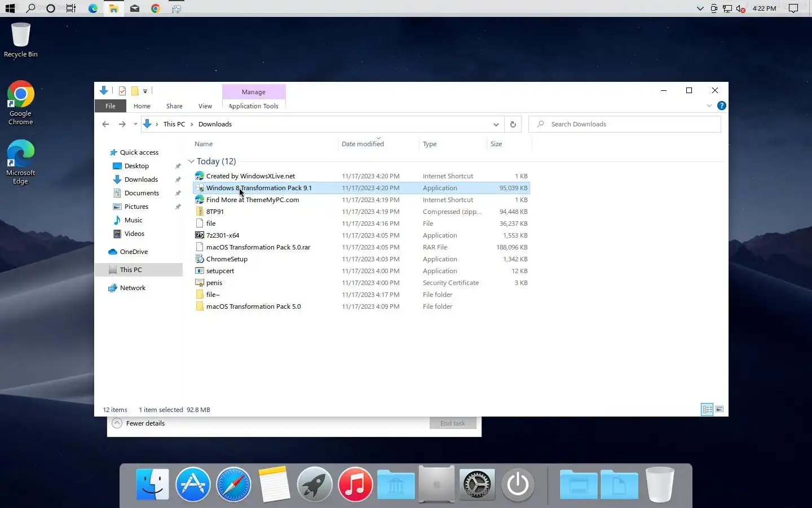Select the 8TP91 compressed file
Viewport: 812px width, 508px height.
coord(361,212)
